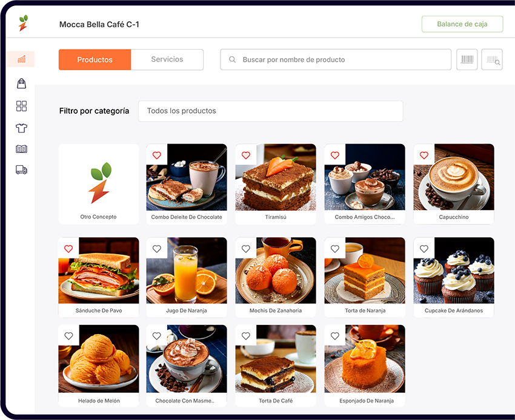Click the barcode scanner icon button

pos(467,59)
